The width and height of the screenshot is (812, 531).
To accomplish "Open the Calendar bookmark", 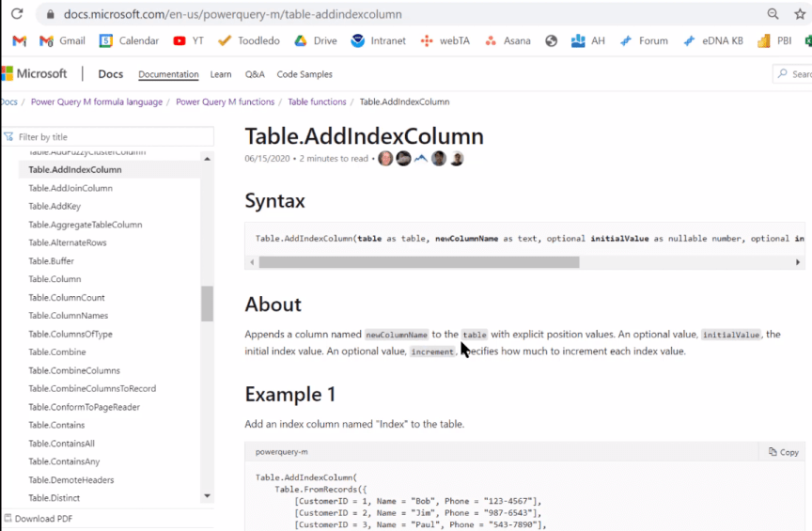I will tap(129, 41).
